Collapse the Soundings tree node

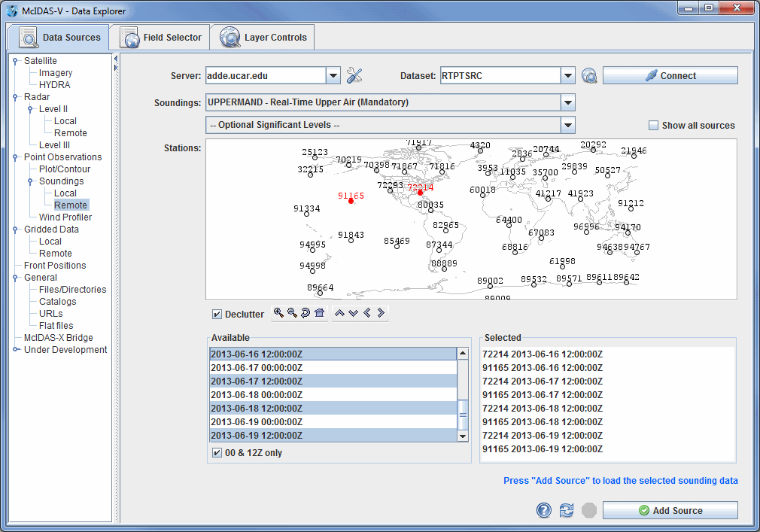[30, 181]
